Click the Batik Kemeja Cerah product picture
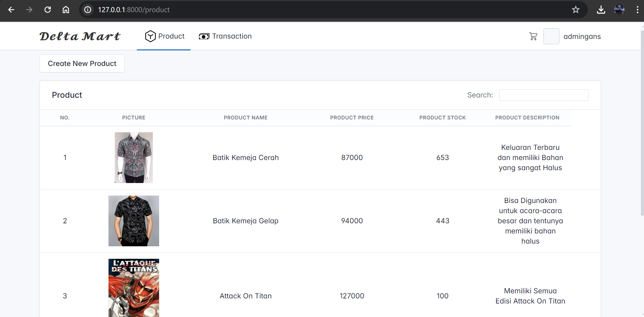This screenshot has width=644, height=317. pos(134,158)
